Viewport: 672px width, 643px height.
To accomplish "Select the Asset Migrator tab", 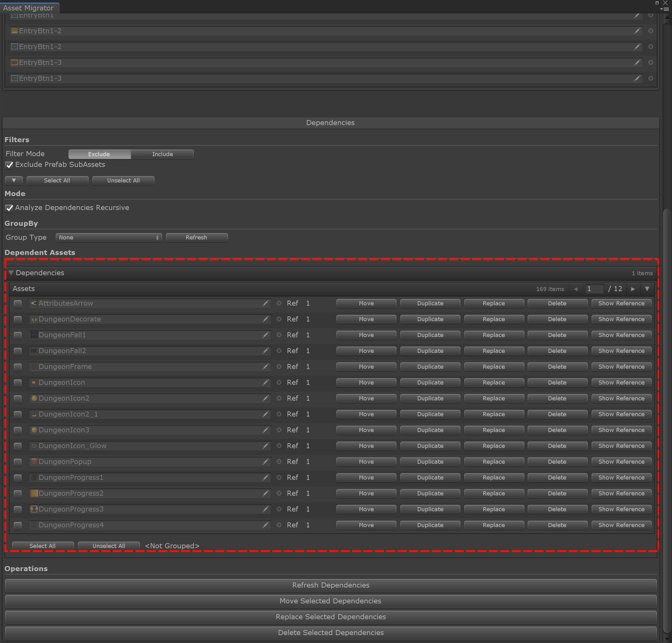I will pos(29,8).
